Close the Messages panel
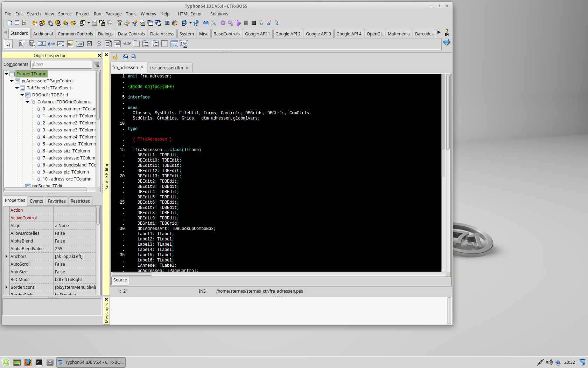588x368 pixels. (x=106, y=299)
